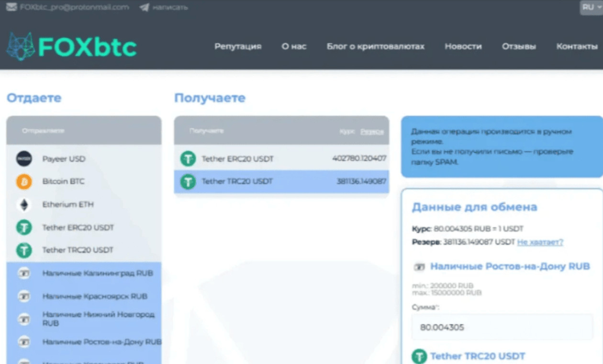
Task: Click the Tether TRC20 USDT heading in panel
Action: coord(478,356)
